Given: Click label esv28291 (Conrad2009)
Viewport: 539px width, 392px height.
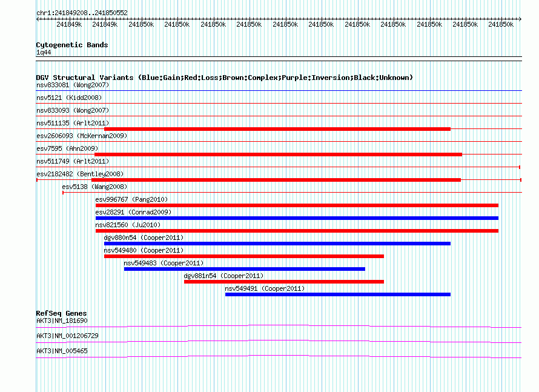Looking at the screenshot, I should [x=133, y=212].
